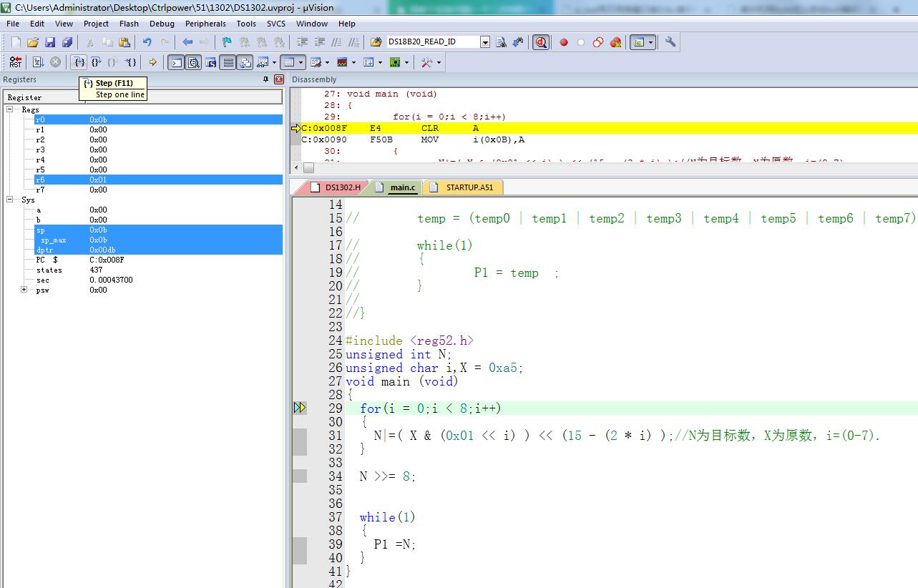Toggle the Disassembly Window view button
This screenshot has width=918, height=588.
tap(194, 62)
